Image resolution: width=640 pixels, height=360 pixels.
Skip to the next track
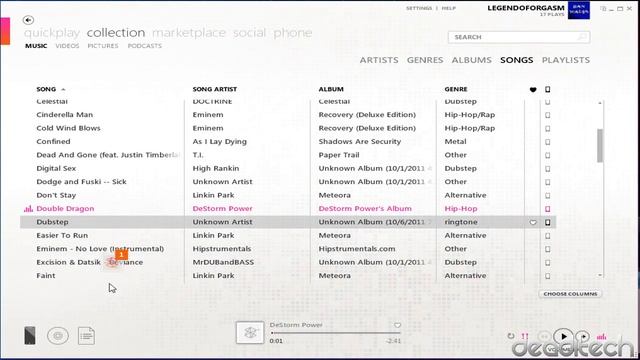pyautogui.click(x=583, y=337)
